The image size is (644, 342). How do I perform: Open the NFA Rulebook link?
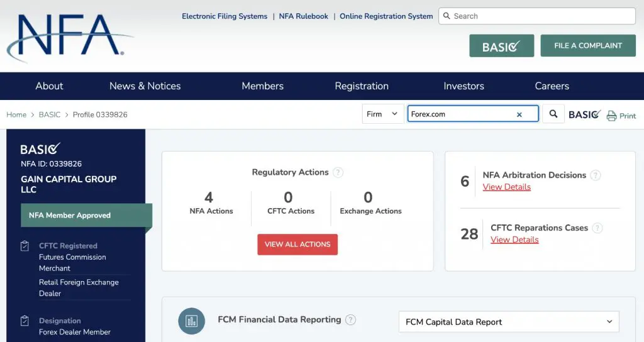(304, 16)
